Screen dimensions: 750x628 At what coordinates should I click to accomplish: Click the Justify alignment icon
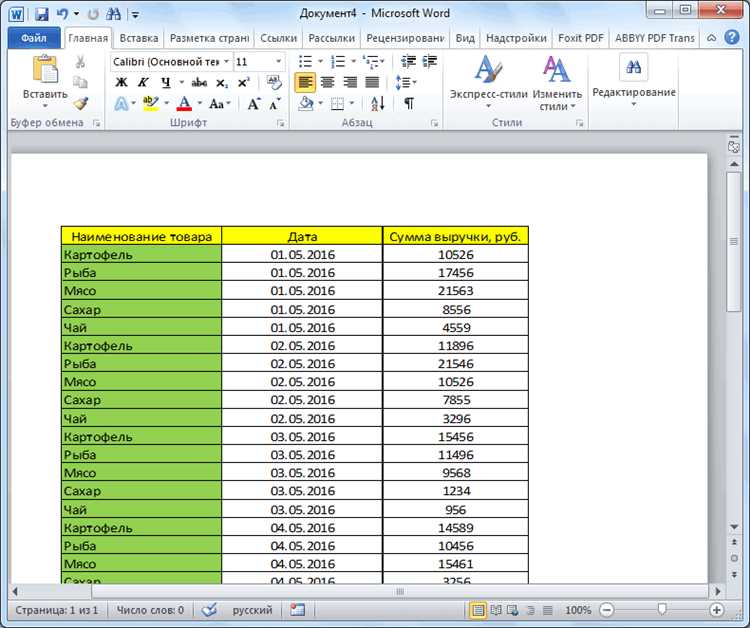pos(372,82)
